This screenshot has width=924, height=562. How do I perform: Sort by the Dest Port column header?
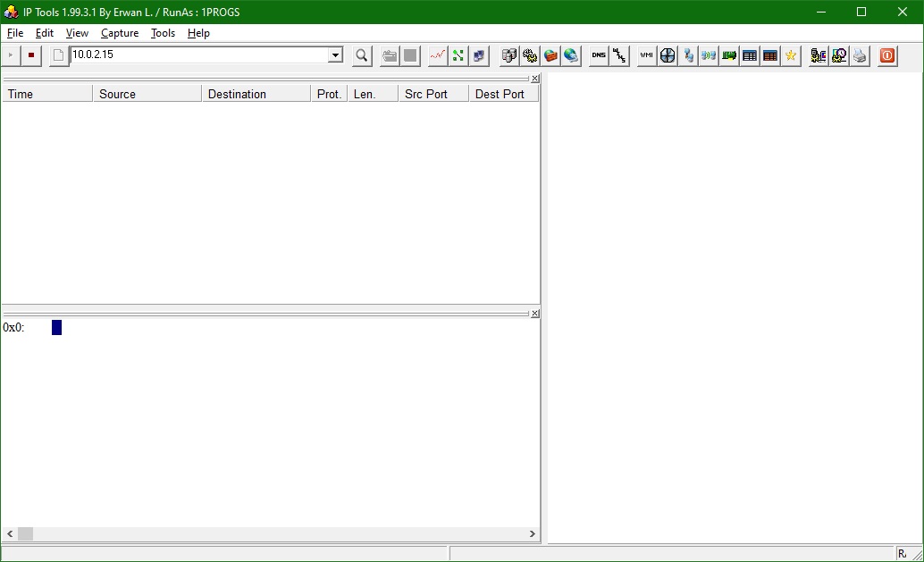click(504, 94)
